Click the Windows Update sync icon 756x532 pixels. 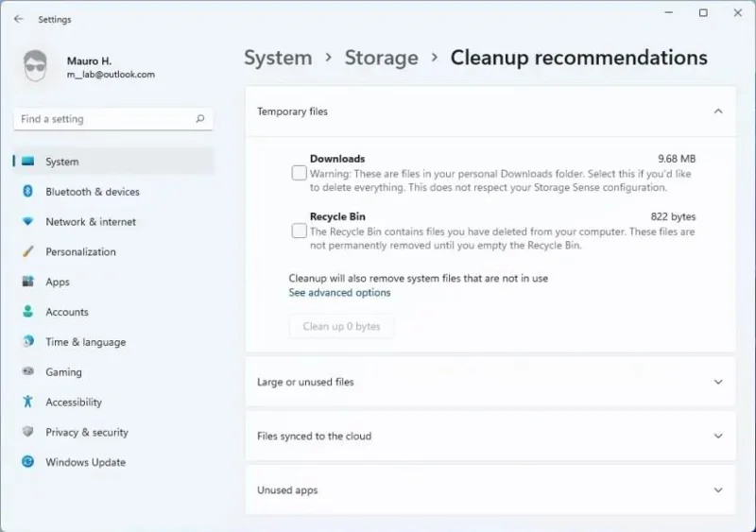coord(28,461)
